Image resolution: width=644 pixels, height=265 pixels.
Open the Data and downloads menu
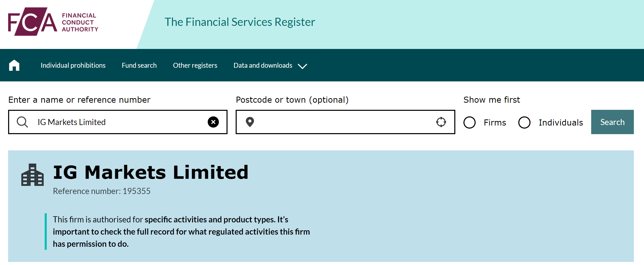[263, 65]
